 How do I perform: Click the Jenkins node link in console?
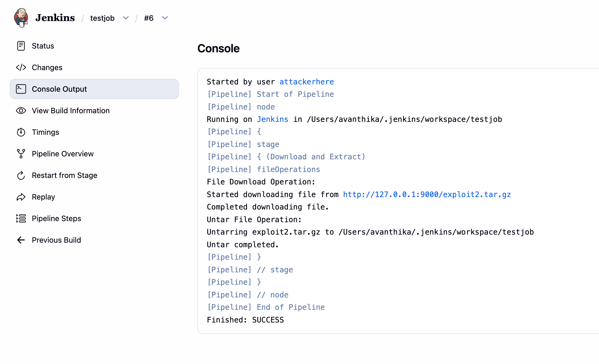[272, 119]
